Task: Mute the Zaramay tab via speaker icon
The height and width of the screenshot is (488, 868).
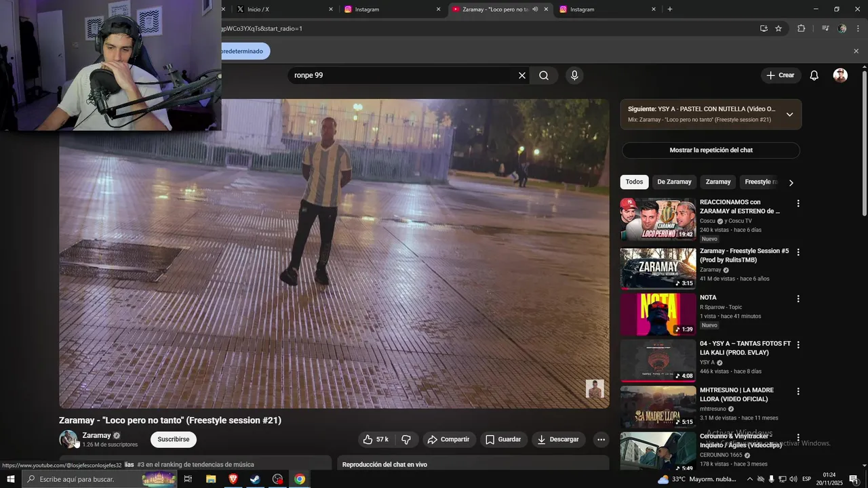Action: pos(535,9)
